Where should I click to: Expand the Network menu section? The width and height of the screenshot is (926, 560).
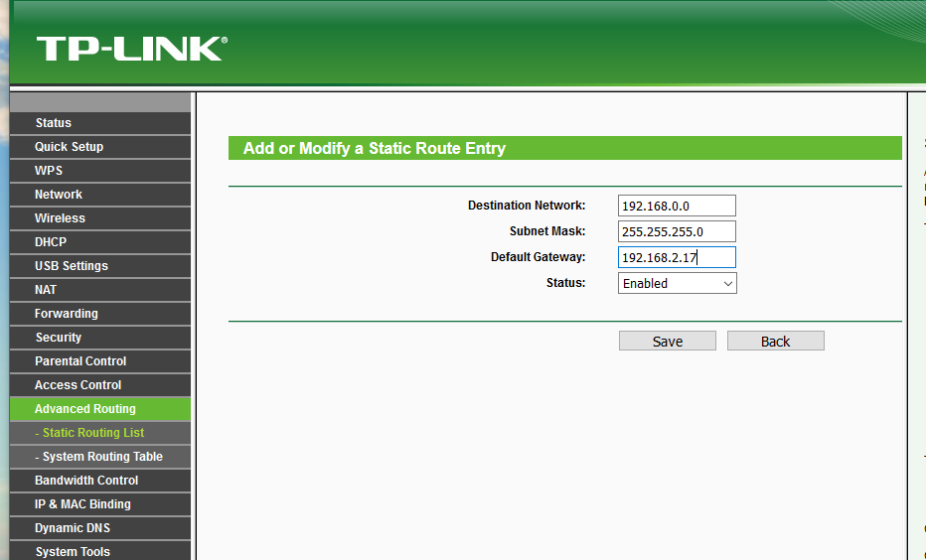pos(100,195)
